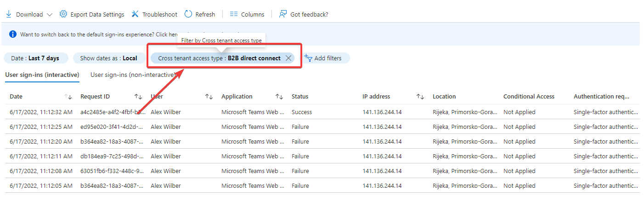Open the Date: Last 7 days filter
The height and width of the screenshot is (197, 644).
point(36,58)
